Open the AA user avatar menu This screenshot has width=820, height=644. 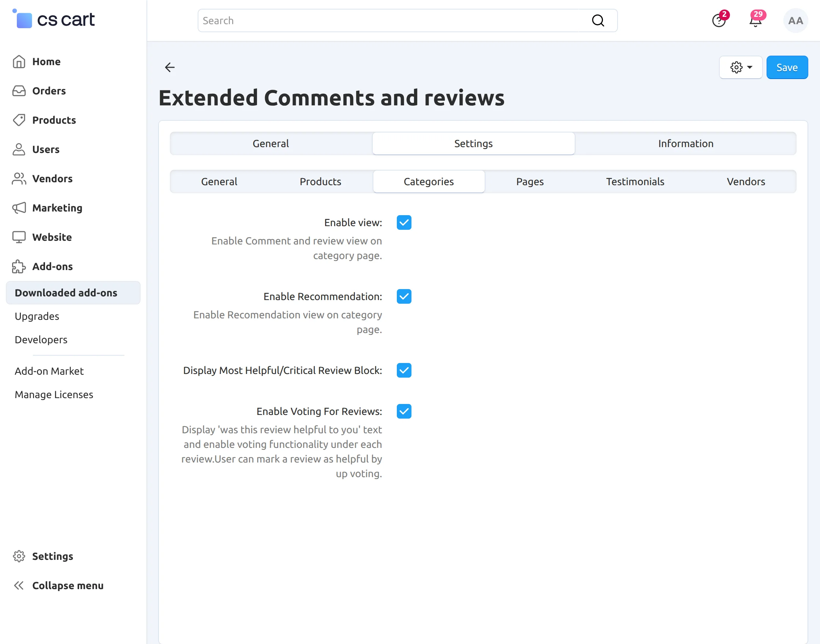(x=795, y=20)
